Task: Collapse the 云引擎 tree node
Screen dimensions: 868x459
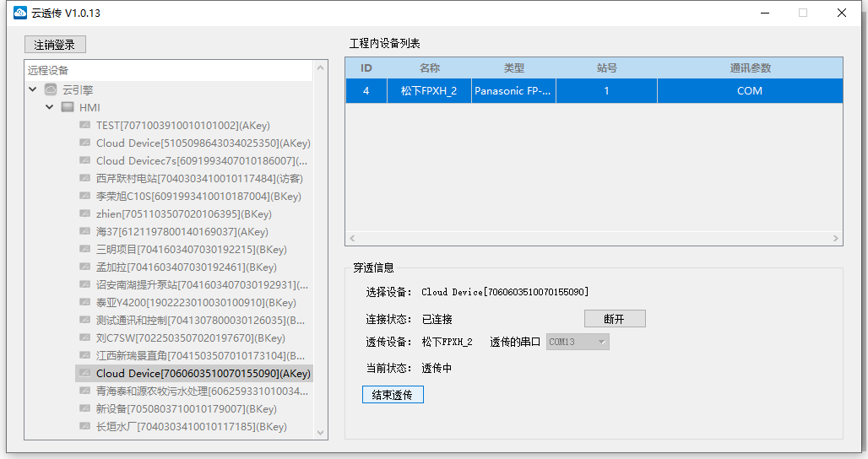Action: pos(33,89)
